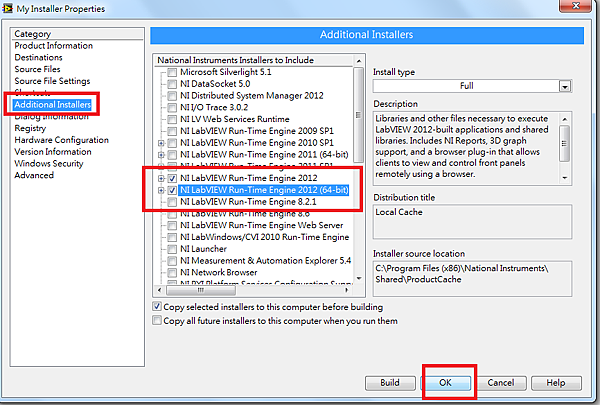Click Description box scroll down arrow
The width and height of the screenshot is (600, 405).
pyautogui.click(x=564, y=178)
